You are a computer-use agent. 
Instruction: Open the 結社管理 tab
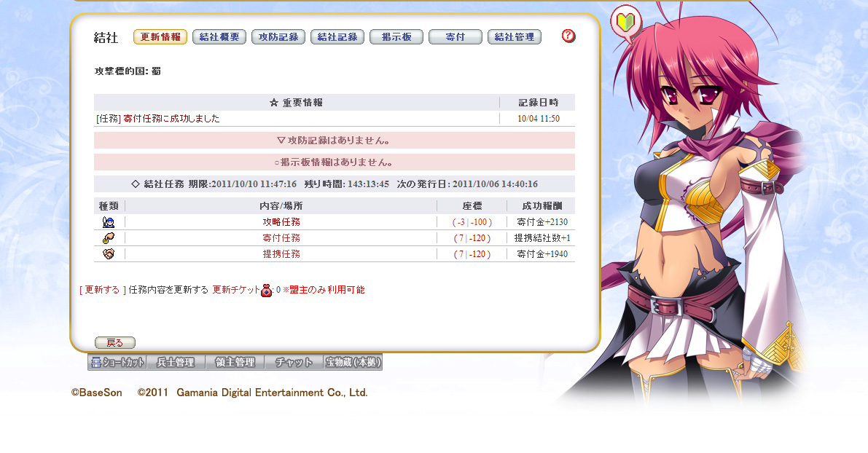515,37
